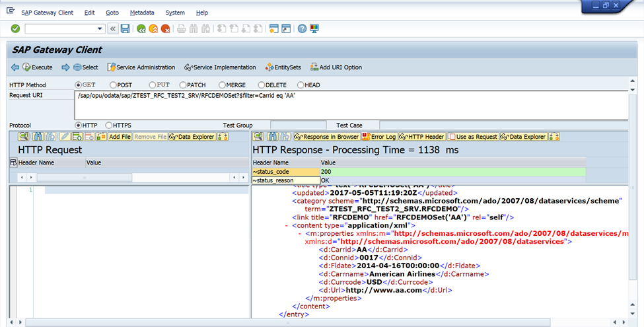This screenshot has height=327, width=644.
Task: Select the POST HTTP method
Action: tap(113, 85)
